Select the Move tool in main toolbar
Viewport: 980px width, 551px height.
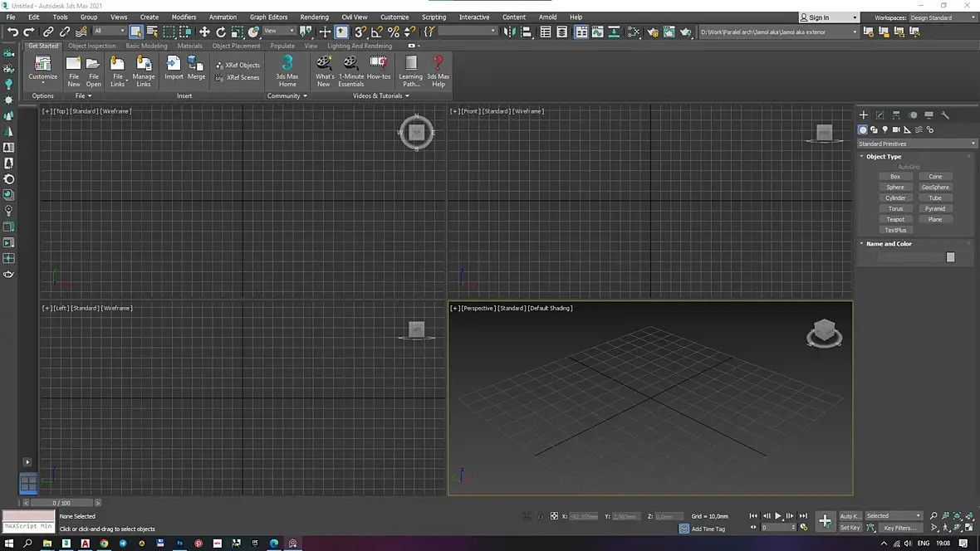pos(204,32)
